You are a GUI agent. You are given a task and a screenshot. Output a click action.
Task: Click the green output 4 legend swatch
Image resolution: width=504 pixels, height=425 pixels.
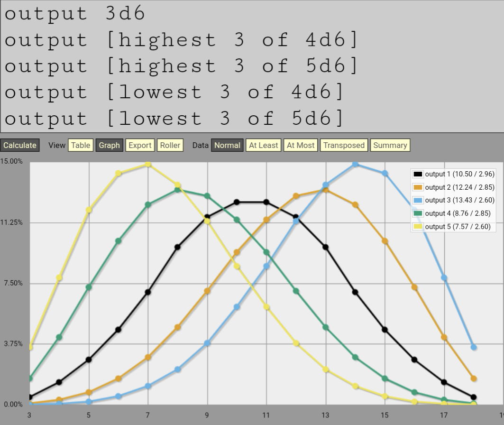(x=418, y=213)
